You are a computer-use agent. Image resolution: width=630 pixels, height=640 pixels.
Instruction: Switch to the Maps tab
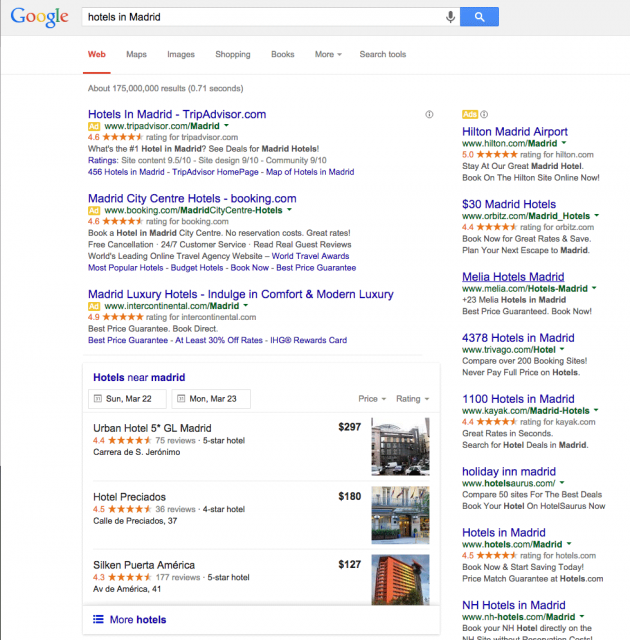pos(136,54)
